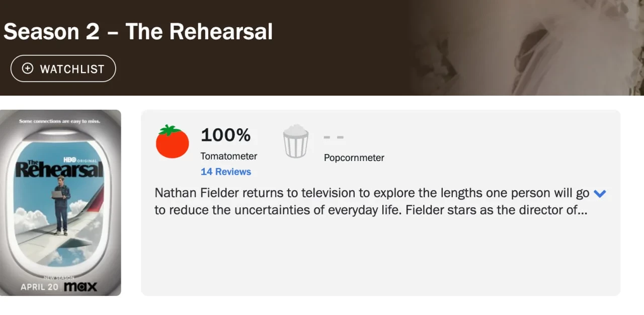This screenshot has width=644, height=315.
Task: Click the red tomato Tomatometer icon
Action: [x=172, y=142]
